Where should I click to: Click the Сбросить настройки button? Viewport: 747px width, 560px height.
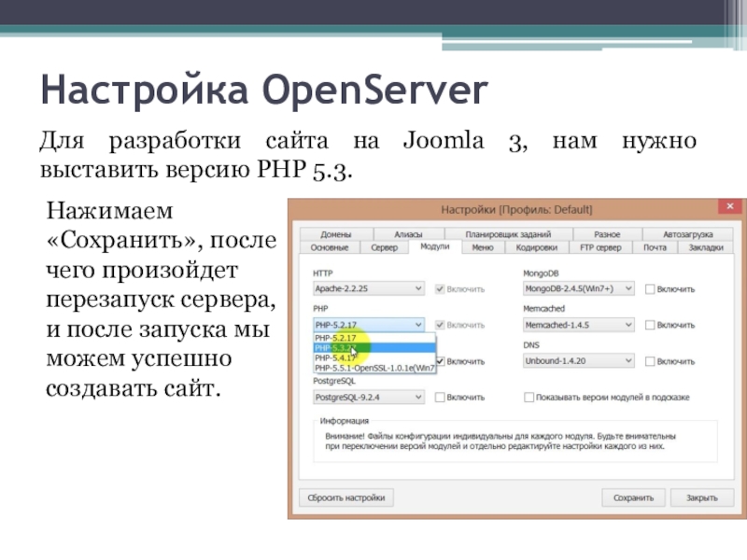click(346, 497)
